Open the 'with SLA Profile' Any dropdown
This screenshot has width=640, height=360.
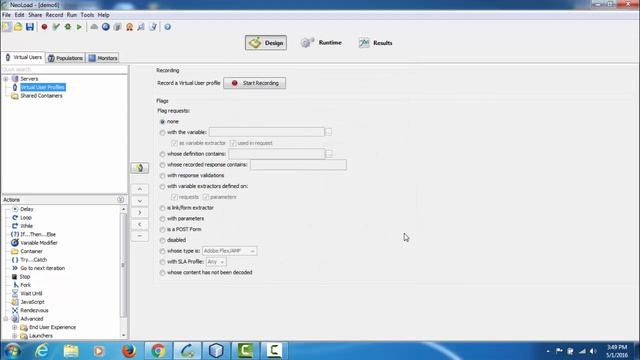pyautogui.click(x=216, y=262)
